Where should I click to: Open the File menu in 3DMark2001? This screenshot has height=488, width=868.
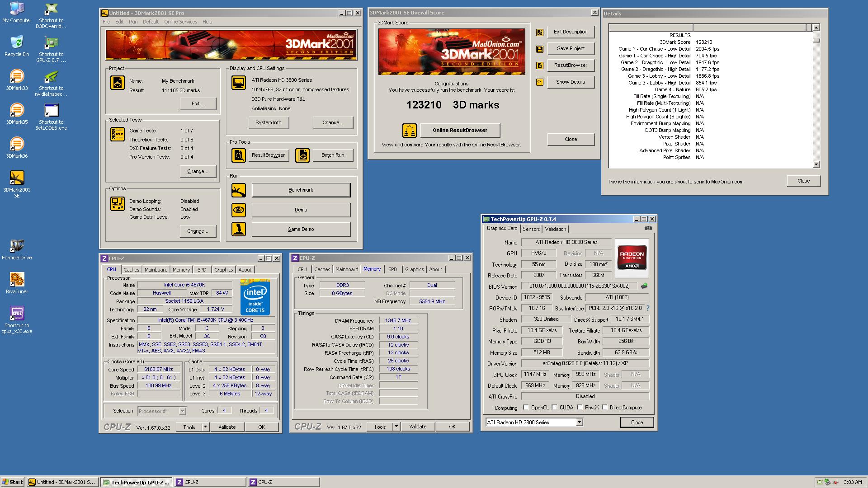(x=106, y=22)
